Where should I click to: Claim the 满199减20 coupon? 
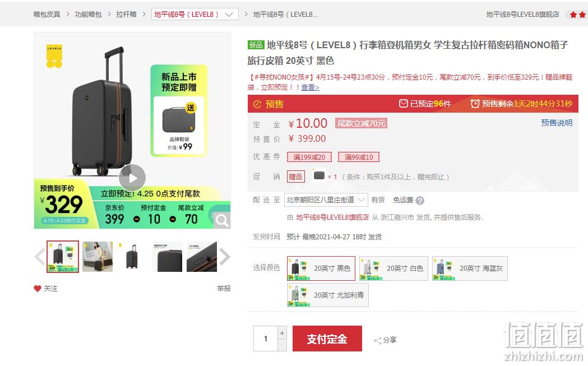(x=309, y=157)
